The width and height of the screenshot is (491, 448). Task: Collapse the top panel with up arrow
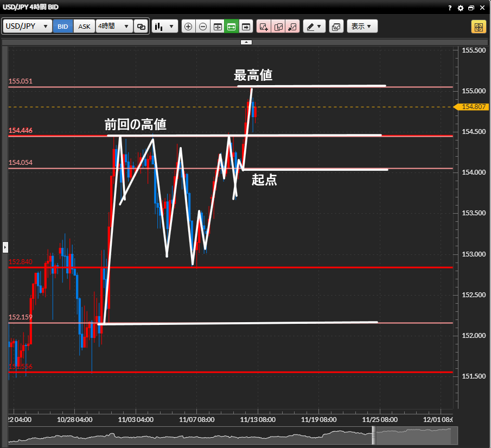click(x=246, y=42)
